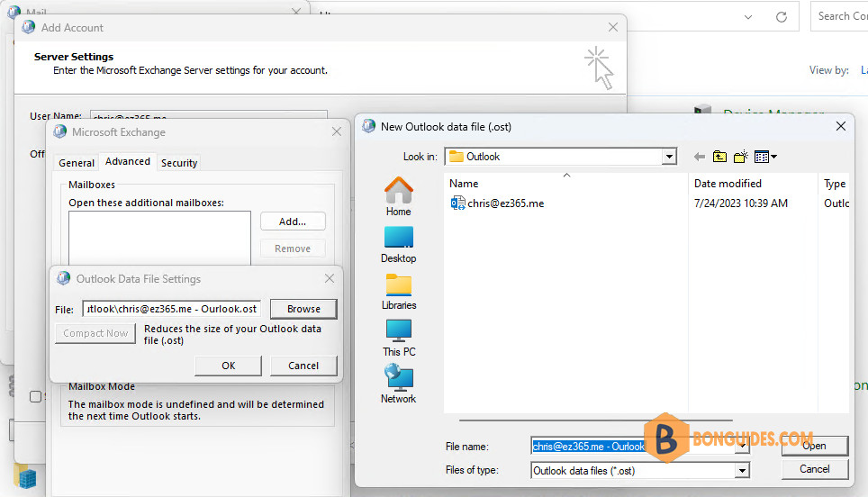Click the Search Control Panel box
The image size is (868, 497).
pyautogui.click(x=840, y=16)
